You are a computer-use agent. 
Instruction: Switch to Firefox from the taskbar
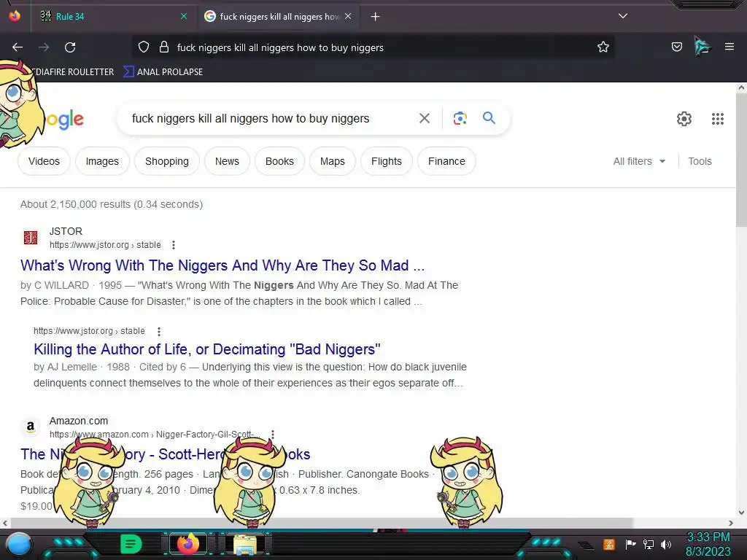click(187, 544)
